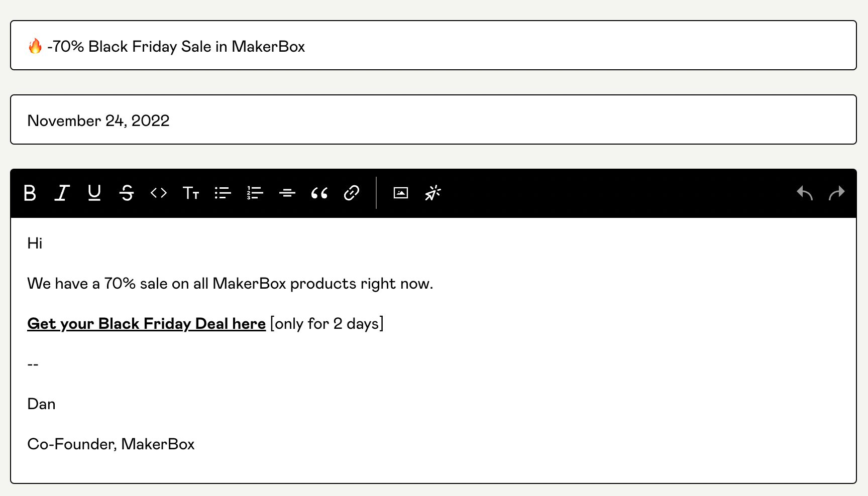Apply strikethrough formatting

coord(127,193)
